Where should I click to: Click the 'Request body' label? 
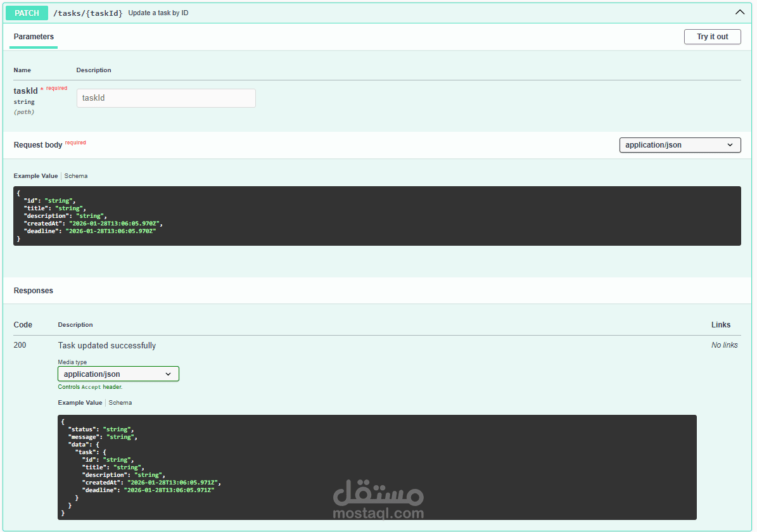pos(37,145)
